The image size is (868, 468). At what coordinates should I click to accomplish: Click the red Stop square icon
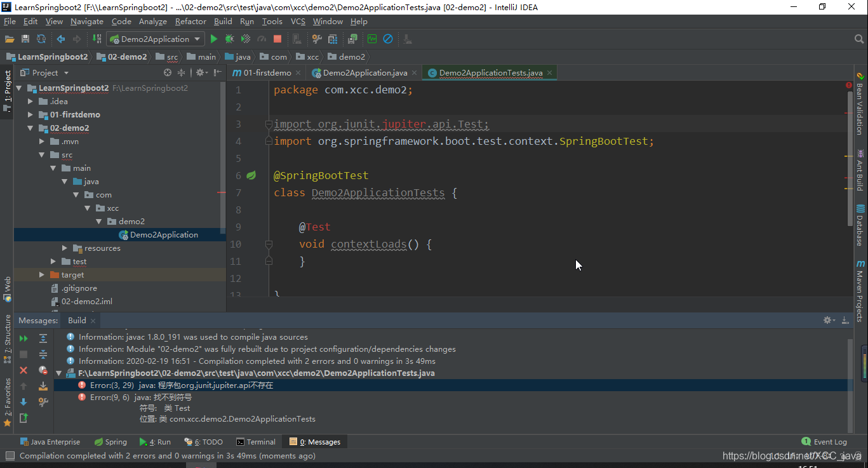click(x=277, y=39)
